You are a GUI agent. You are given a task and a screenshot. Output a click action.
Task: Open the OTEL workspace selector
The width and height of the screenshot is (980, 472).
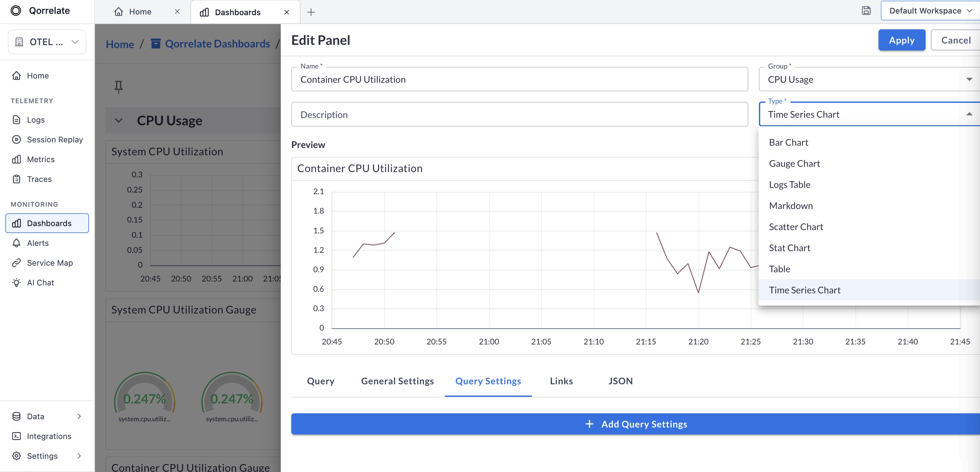click(47, 42)
